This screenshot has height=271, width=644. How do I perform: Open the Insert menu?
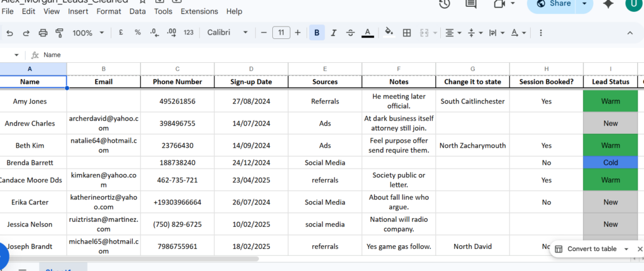[78, 11]
